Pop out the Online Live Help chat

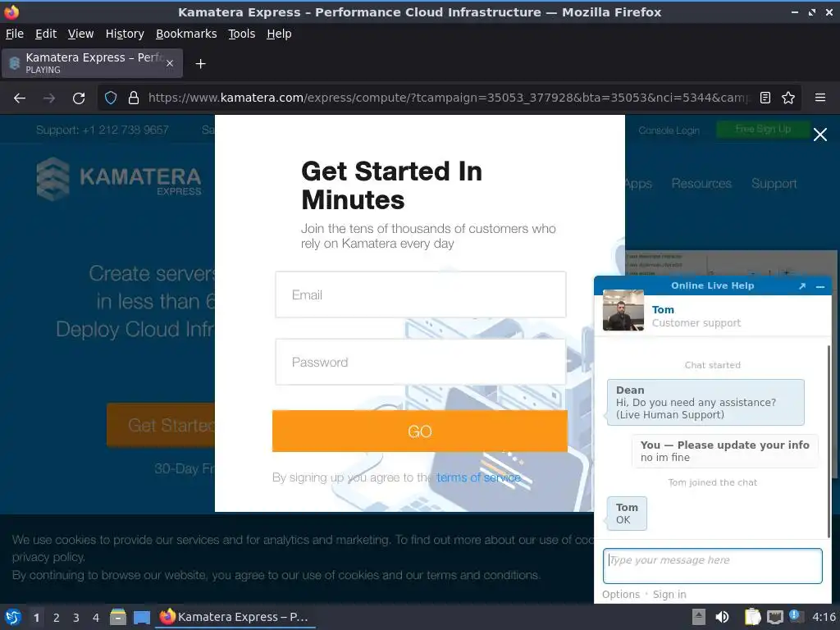[x=802, y=286]
